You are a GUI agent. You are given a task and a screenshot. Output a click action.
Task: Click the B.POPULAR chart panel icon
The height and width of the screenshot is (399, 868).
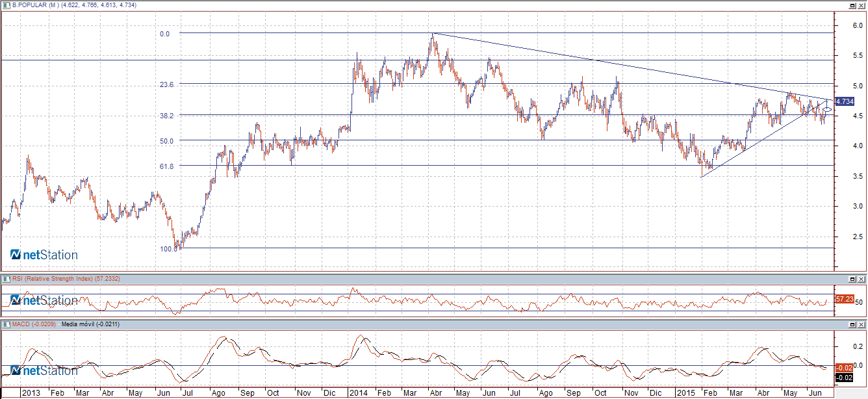(6, 5)
